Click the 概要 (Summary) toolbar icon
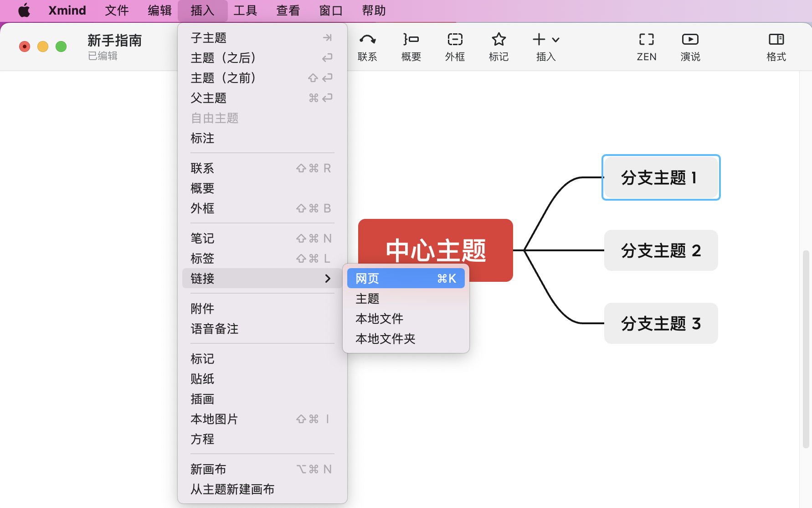 click(411, 46)
